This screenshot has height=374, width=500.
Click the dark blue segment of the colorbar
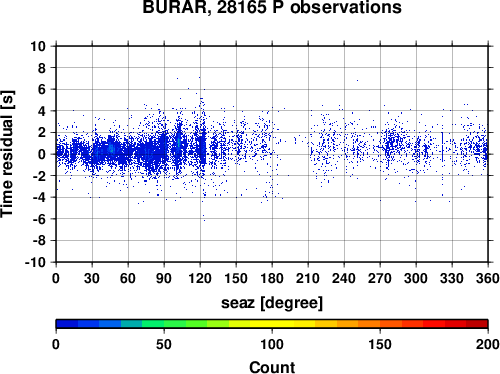67,324
